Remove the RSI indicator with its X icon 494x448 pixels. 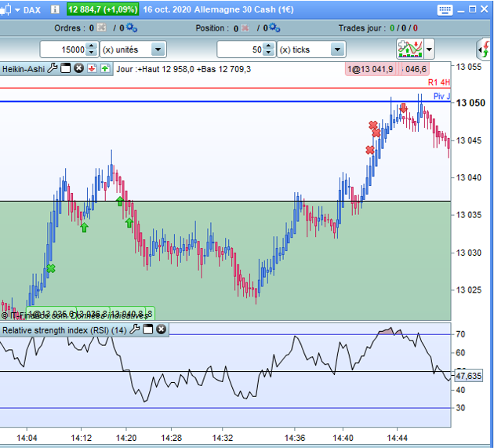tap(161, 330)
